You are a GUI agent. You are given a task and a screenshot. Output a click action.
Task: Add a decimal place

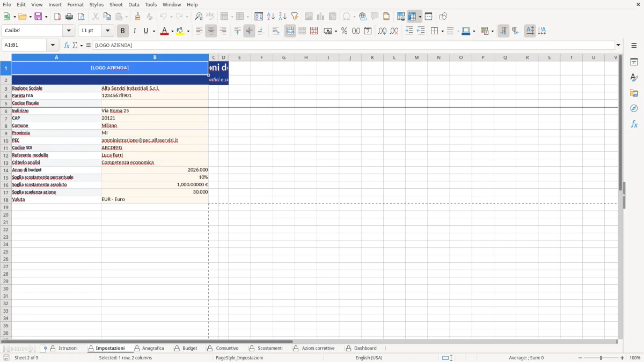pos(382,31)
